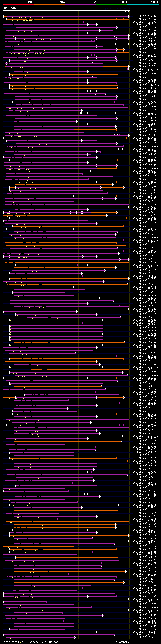Open UniRef100_A5V249 entry

[144, 135]
